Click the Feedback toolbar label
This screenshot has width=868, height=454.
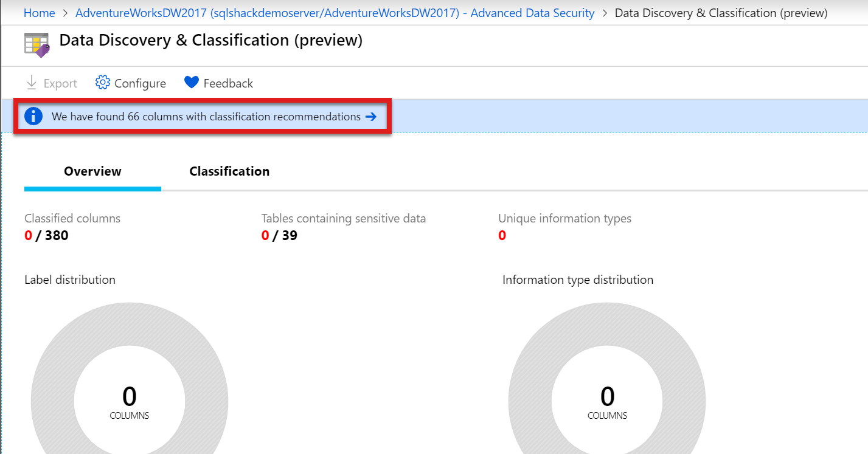point(228,84)
